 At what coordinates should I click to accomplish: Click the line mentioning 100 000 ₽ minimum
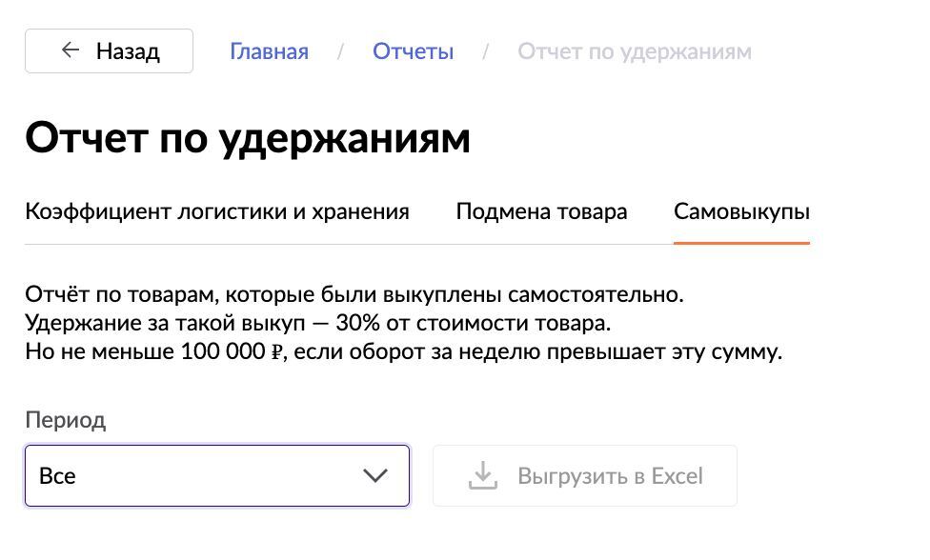pyautogui.click(x=403, y=351)
